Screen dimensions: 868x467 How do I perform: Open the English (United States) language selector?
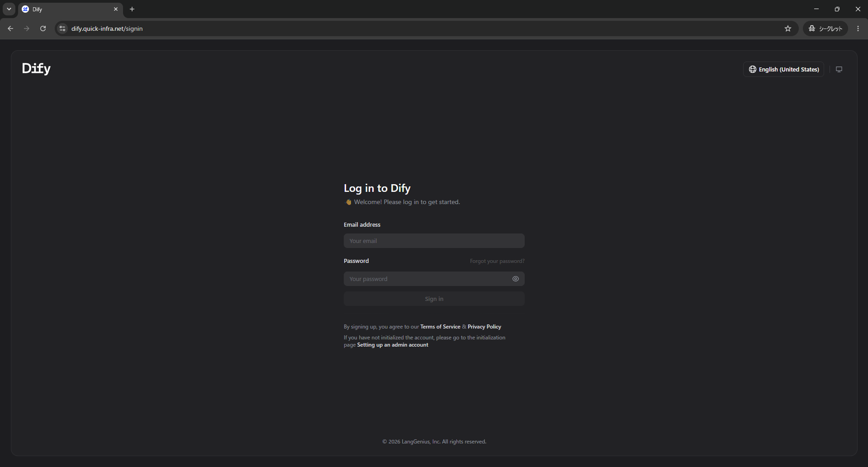(x=783, y=69)
